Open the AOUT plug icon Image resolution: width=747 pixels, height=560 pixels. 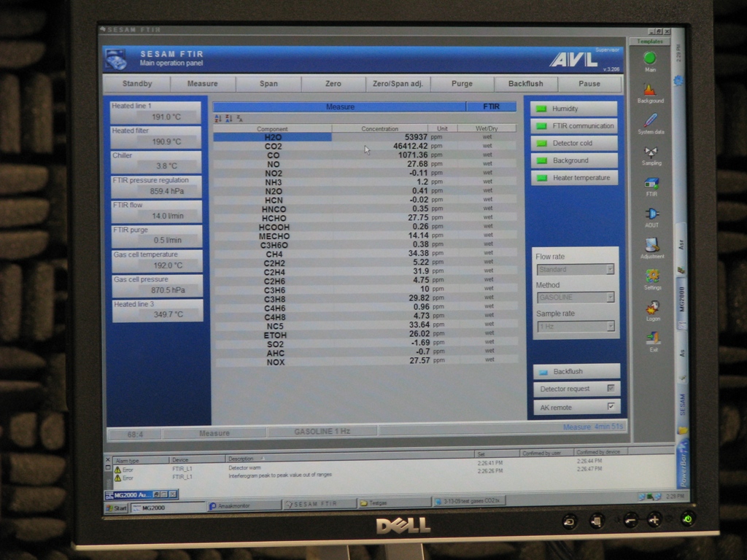651,214
